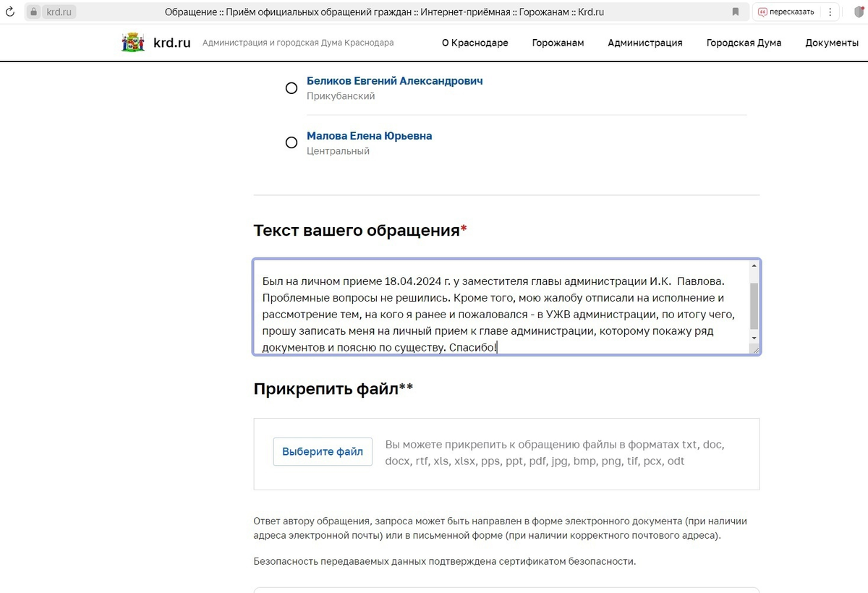Viewport: 868px width, 593px height.
Task: Click the 'Текст вашего обращения' heading
Action: coord(360,231)
